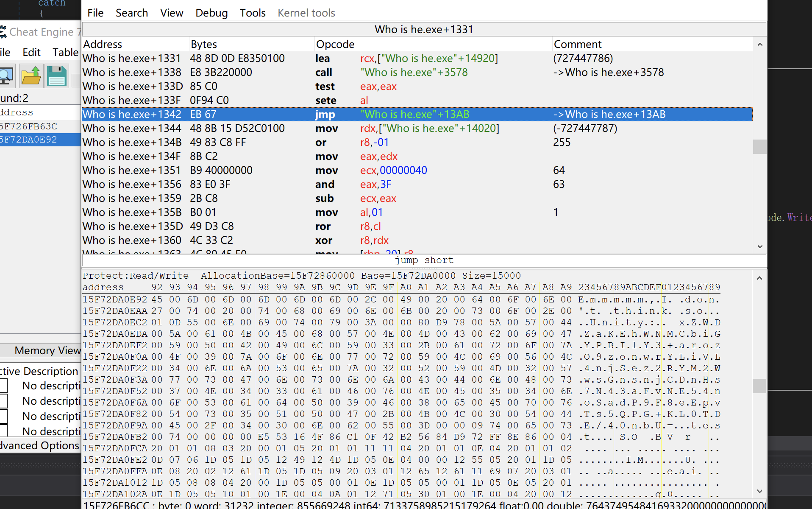The width and height of the screenshot is (812, 509).
Task: Select the mov al,01 row
Action: [x=417, y=212]
